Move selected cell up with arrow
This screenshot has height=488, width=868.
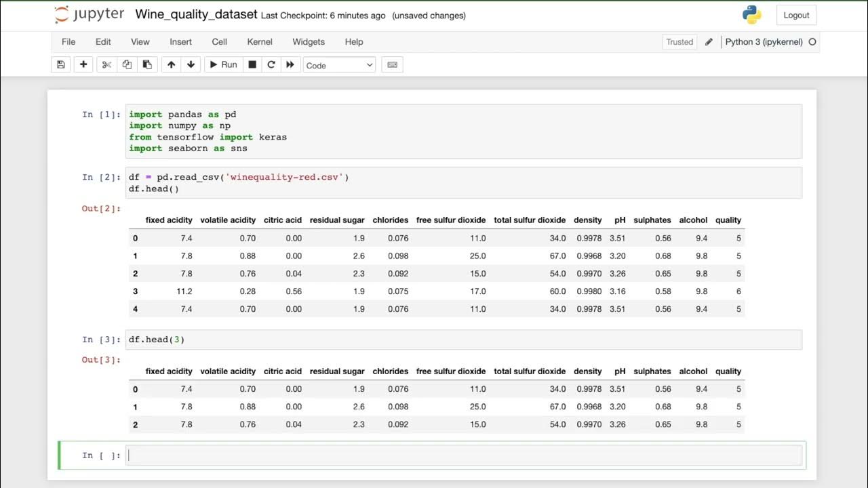(x=171, y=64)
